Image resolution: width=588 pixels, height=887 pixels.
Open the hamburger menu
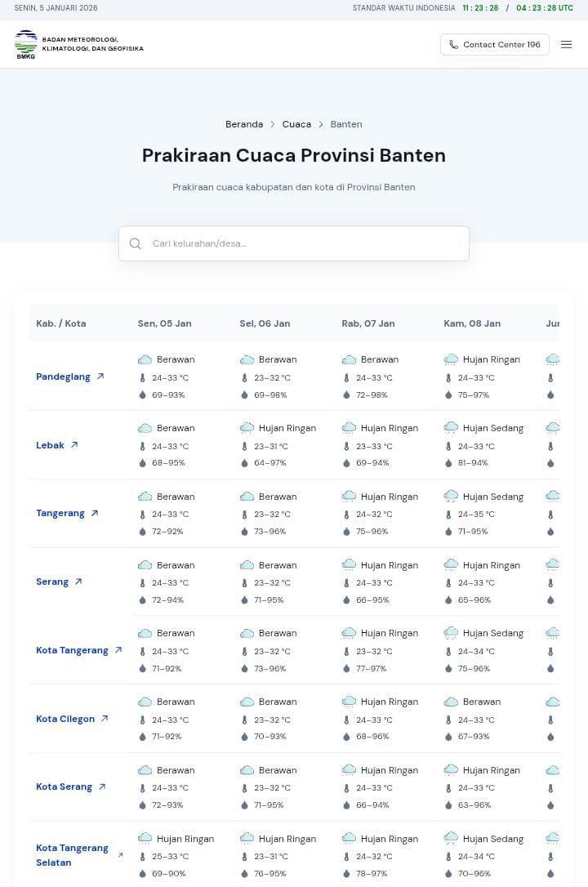567,44
